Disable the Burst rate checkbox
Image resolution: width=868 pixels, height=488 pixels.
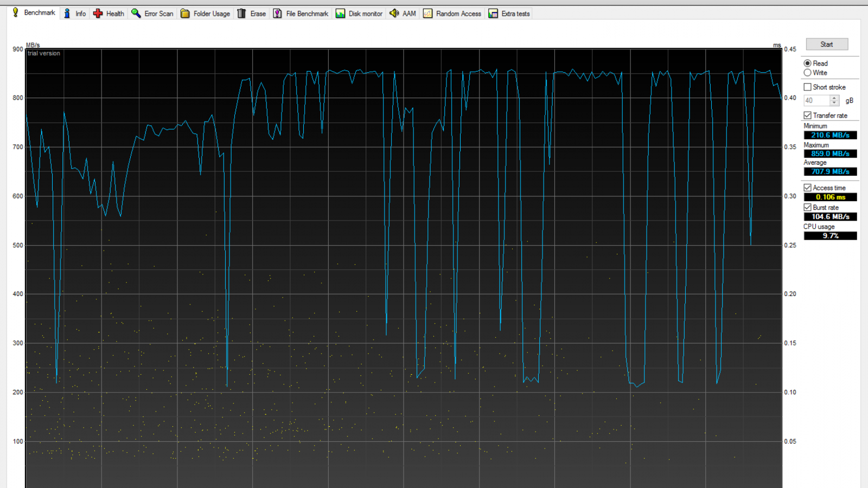[807, 208]
